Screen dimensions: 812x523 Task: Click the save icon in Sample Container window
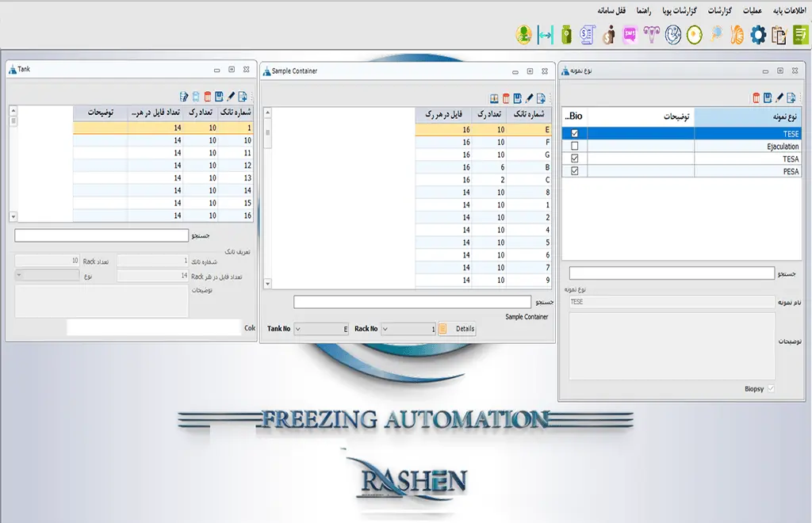pyautogui.click(x=517, y=98)
